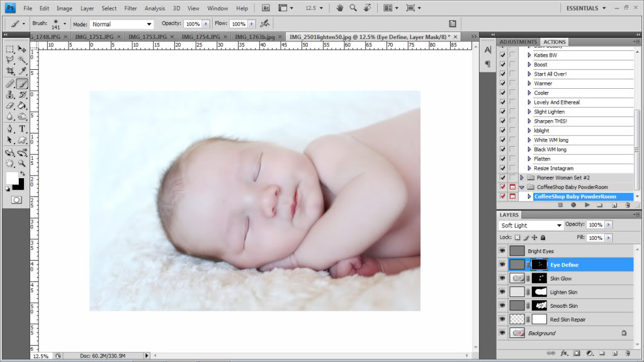The image size is (644, 362).
Task: Swap foreground and background colors
Action: pos(23,174)
